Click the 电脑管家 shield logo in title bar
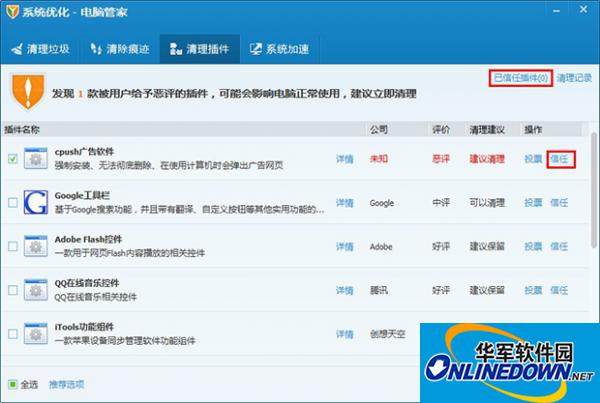This screenshot has height=403, width=600. click(x=12, y=11)
